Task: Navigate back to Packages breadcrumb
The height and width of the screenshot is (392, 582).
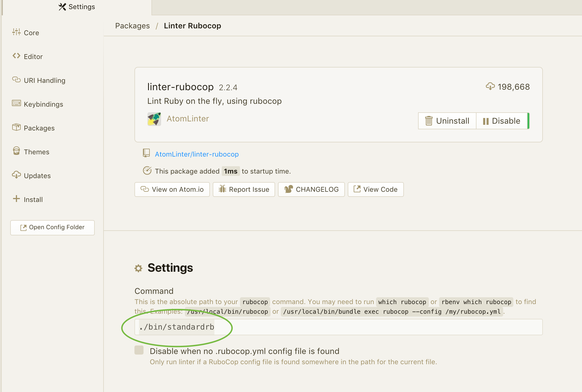Action: tap(132, 26)
